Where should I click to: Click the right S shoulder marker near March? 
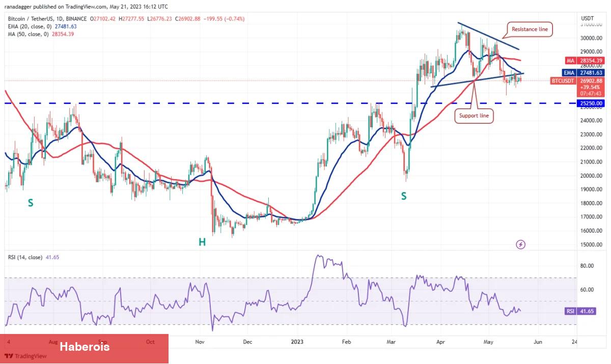click(x=404, y=196)
